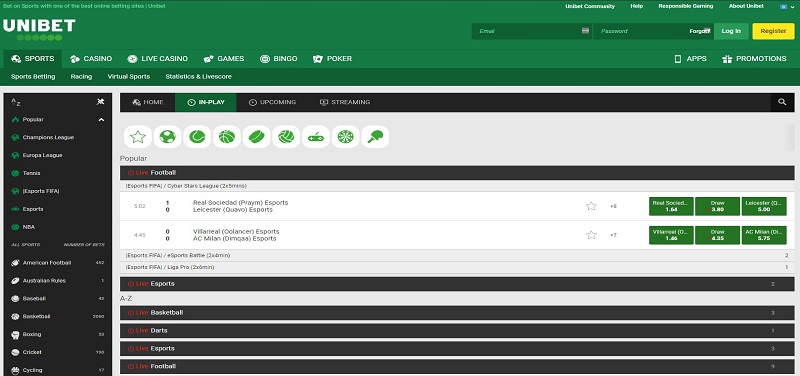Expand the A-Z Live Esports section
The image size is (800, 376).
click(457, 348)
